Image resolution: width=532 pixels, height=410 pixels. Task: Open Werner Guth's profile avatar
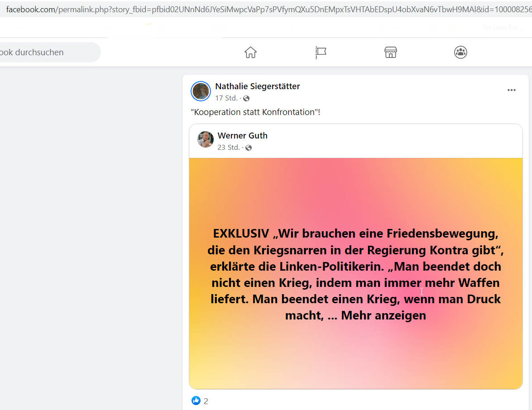click(x=206, y=139)
